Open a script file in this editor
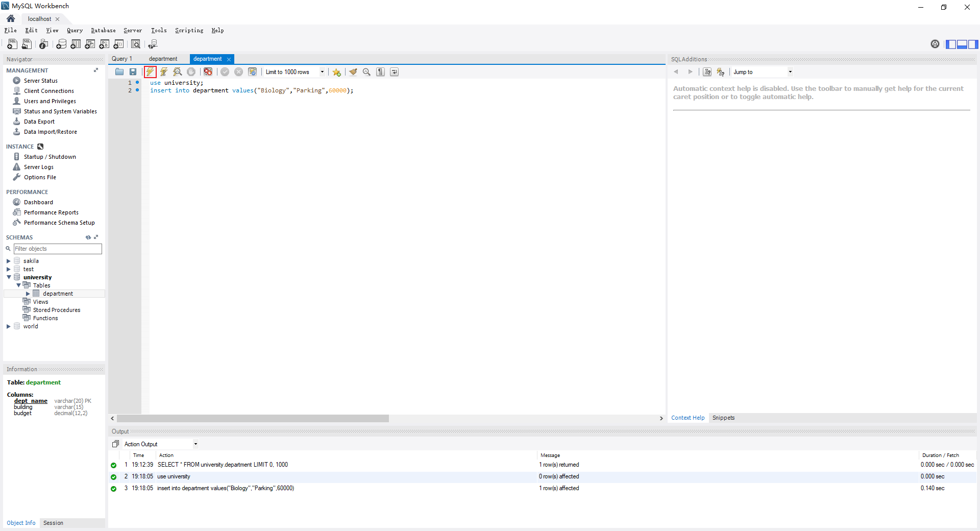 [119, 72]
